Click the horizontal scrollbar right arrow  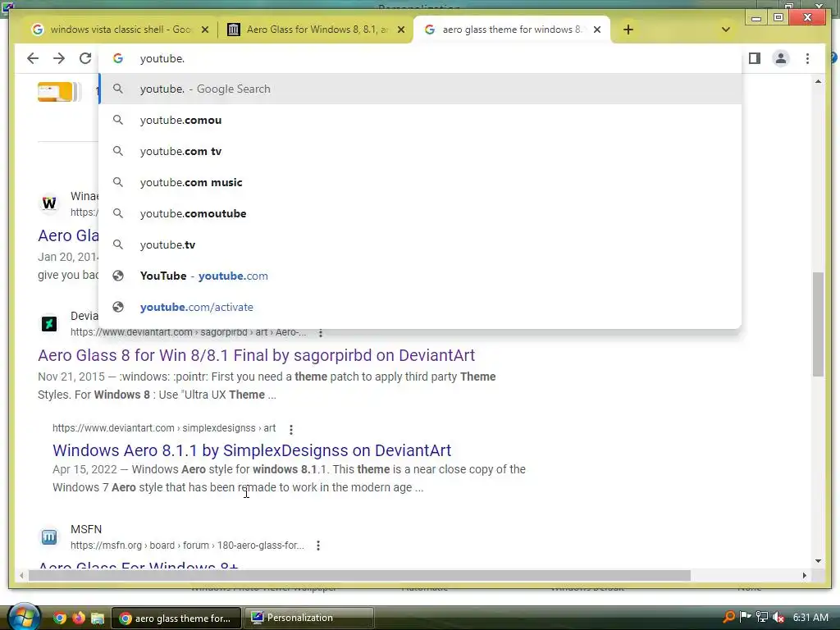[804, 575]
